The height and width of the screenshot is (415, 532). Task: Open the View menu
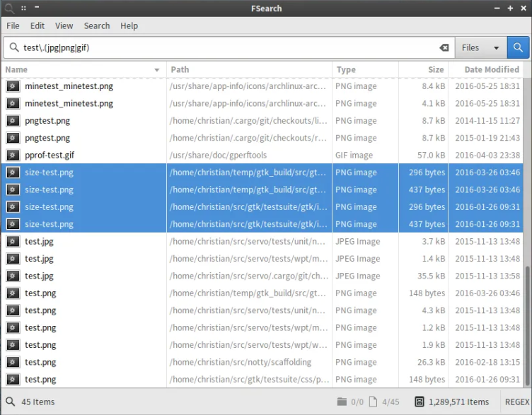coord(64,25)
